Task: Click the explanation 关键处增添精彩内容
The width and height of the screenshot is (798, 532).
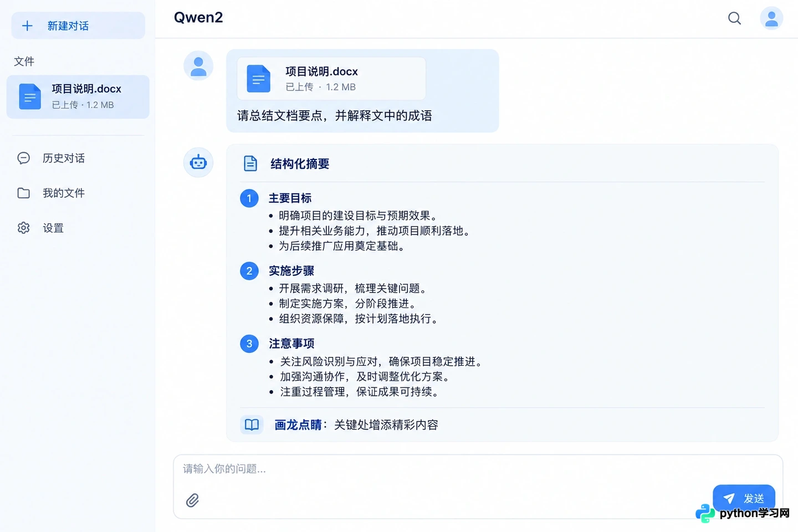Action: [386, 425]
